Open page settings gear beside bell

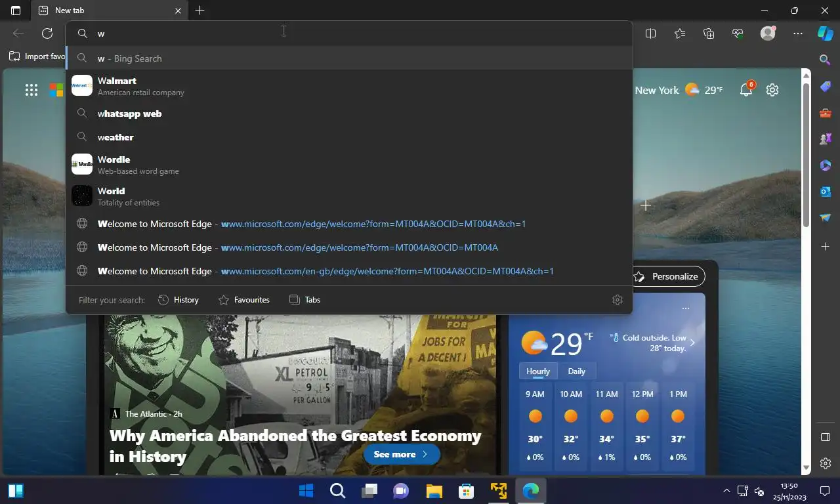tap(772, 90)
